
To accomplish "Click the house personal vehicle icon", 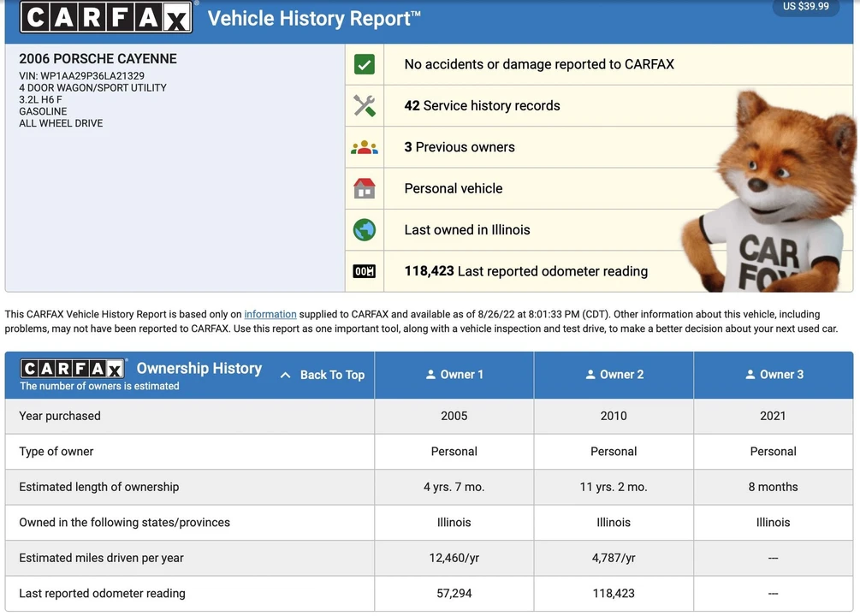I will click(x=365, y=188).
